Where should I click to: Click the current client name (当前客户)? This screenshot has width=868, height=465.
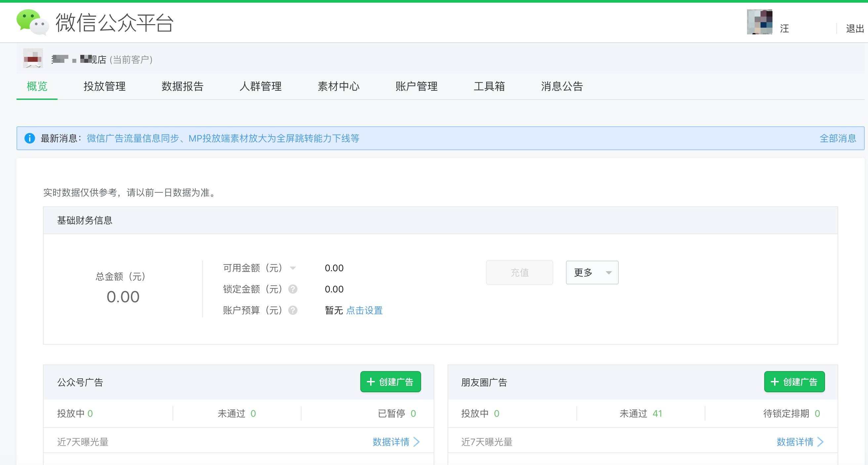102,60
